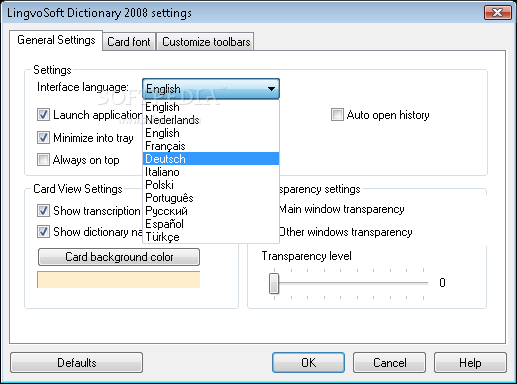This screenshot has height=384, width=517.
Task: Choose Nederlands from the language list
Action: (x=211, y=120)
